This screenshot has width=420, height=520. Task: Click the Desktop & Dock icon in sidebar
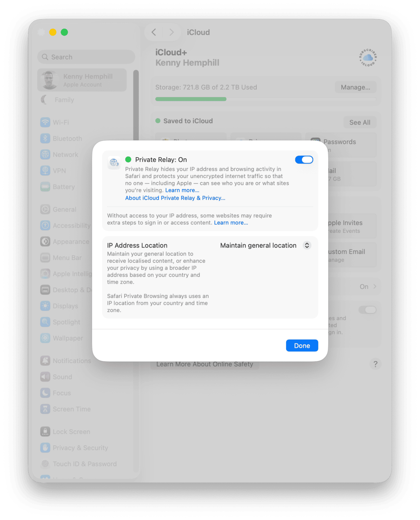coord(45,290)
